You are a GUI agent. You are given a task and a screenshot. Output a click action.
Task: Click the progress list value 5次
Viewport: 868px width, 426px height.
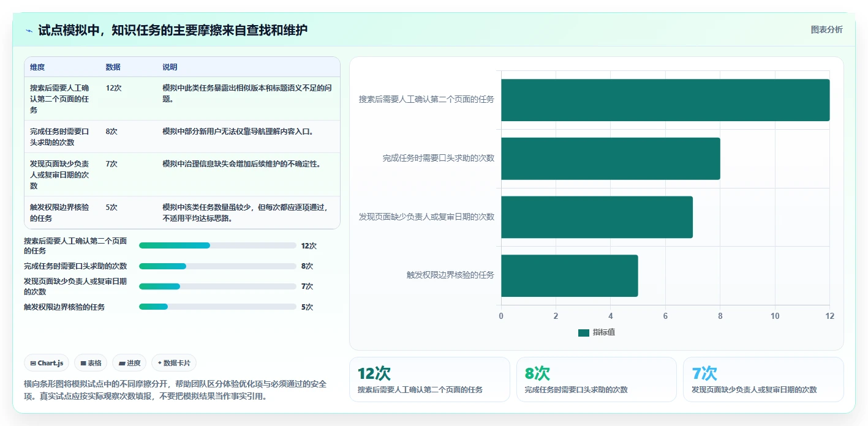pyautogui.click(x=307, y=307)
